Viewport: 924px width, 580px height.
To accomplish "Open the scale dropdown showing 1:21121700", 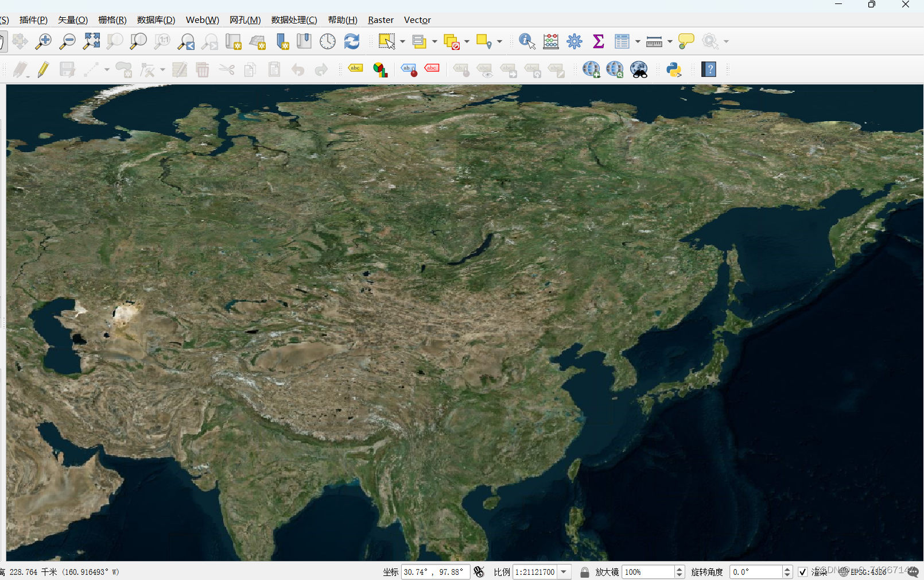I will pos(564,572).
